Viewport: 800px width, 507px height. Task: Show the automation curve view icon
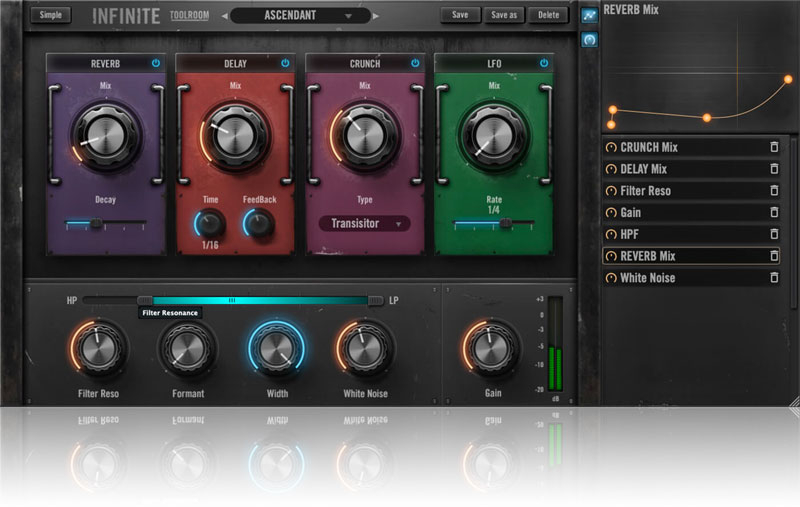(x=589, y=15)
